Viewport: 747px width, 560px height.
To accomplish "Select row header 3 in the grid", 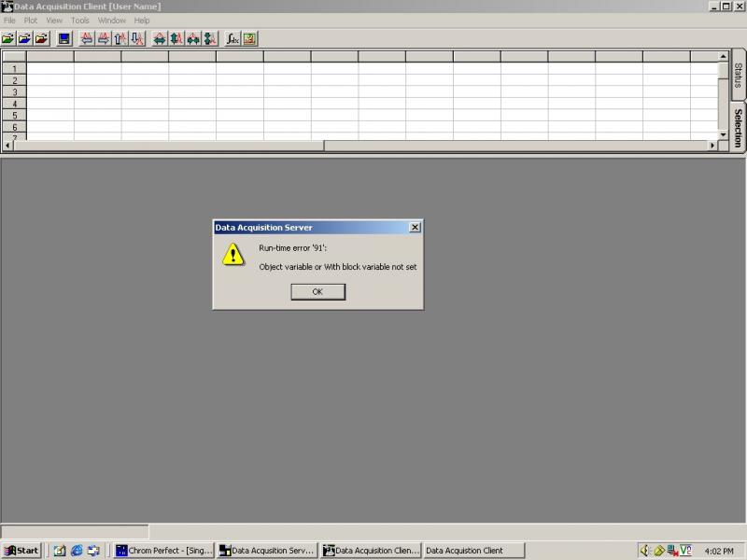I will pyautogui.click(x=14, y=91).
